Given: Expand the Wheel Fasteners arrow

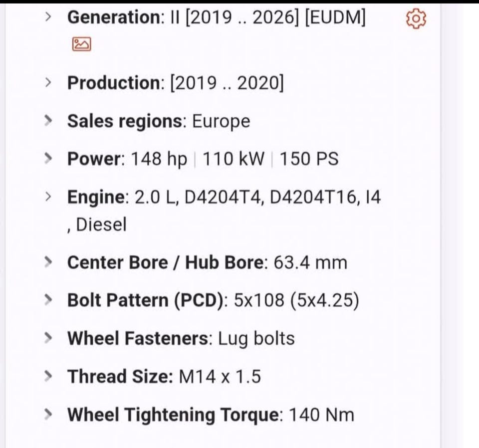Looking at the screenshot, I should 48,338.
